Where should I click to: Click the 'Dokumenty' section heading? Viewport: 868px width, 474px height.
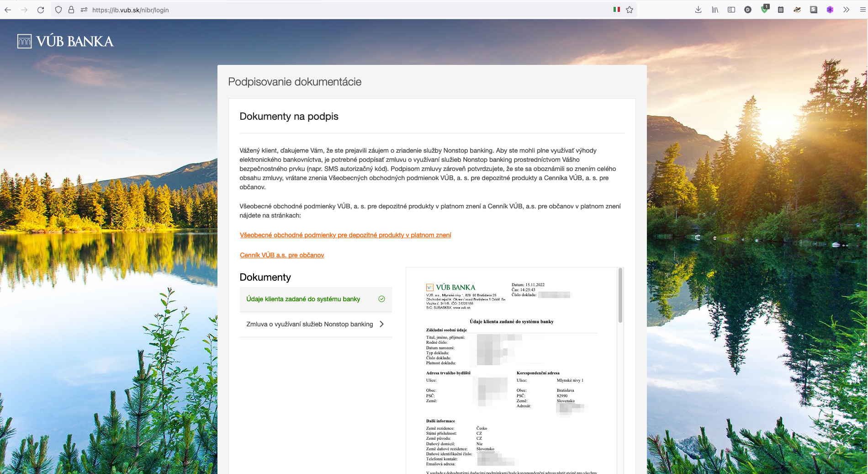265,277
